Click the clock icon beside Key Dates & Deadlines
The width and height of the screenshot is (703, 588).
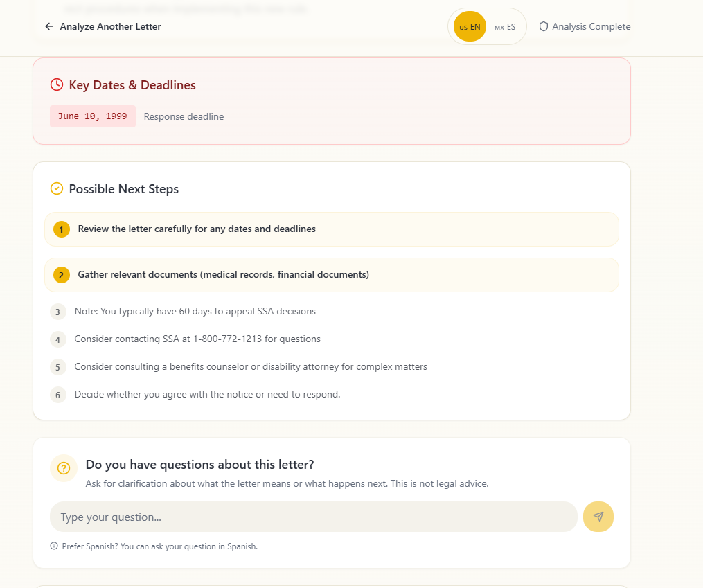[x=56, y=84]
